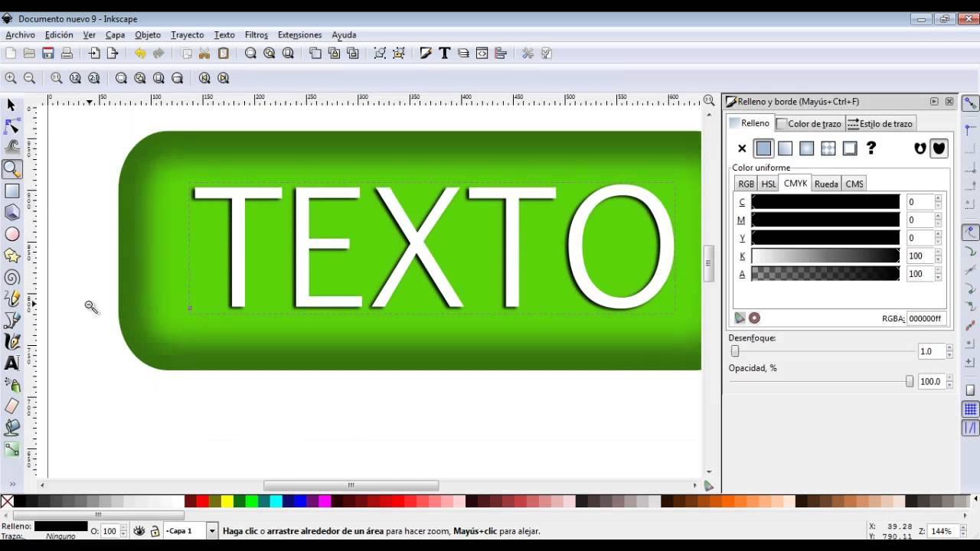Click the Undo arrow icon
Viewport: 980px width, 551px height.
coord(140,53)
